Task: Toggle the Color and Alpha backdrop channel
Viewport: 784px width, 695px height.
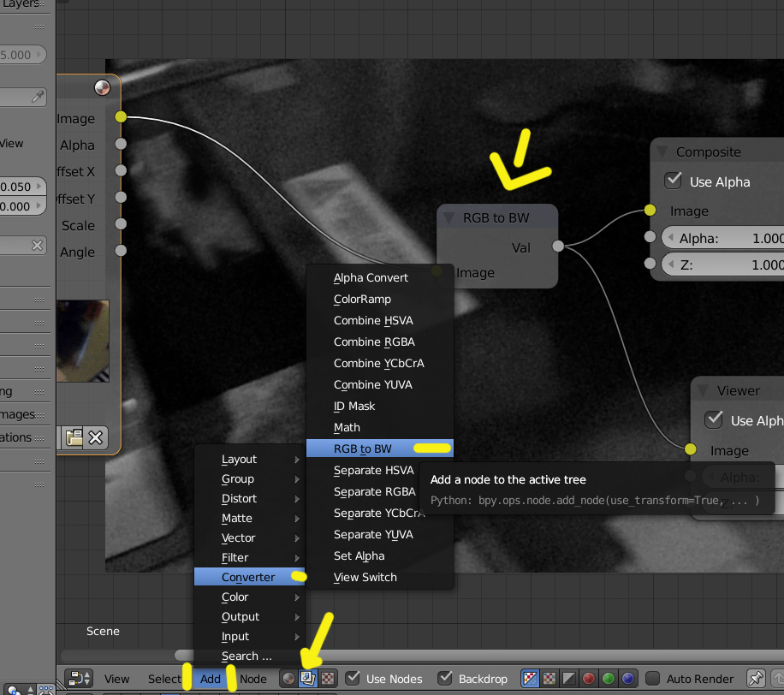Action: [x=530, y=679]
